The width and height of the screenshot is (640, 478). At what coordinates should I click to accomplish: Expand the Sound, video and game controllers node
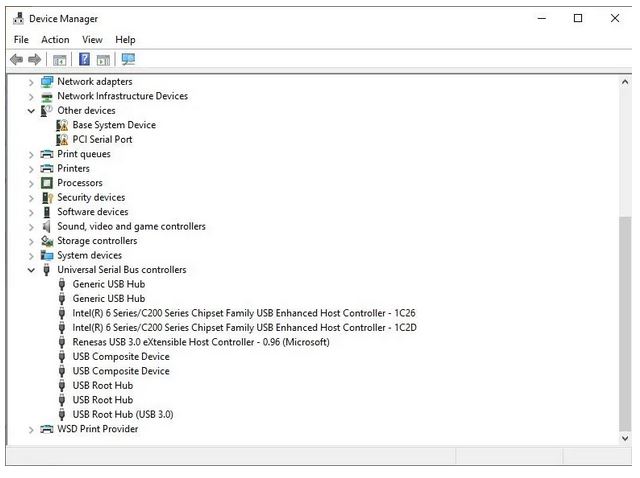(x=31, y=227)
